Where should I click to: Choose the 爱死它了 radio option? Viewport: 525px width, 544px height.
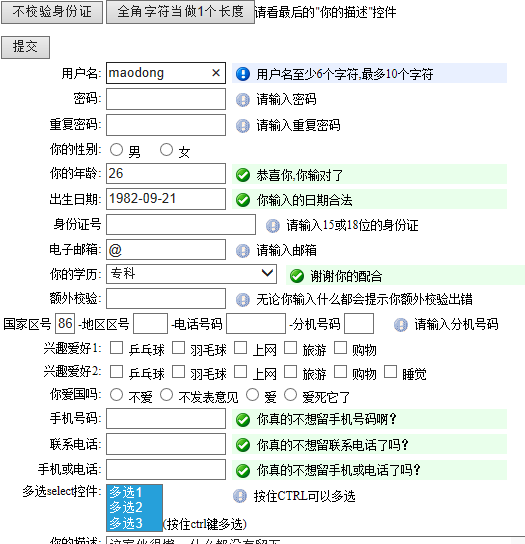pos(290,394)
